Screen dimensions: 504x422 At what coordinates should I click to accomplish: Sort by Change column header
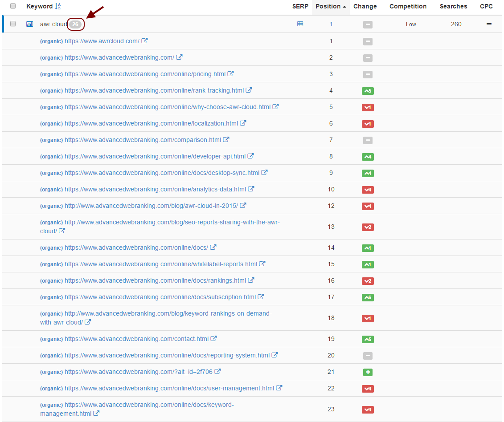(x=365, y=6)
